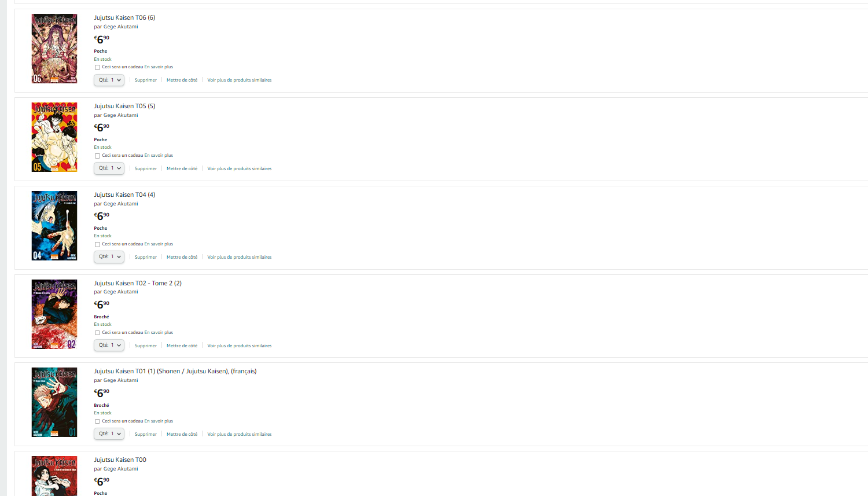Enable gift option for Jujutsu Kaisen T01

pos(97,421)
